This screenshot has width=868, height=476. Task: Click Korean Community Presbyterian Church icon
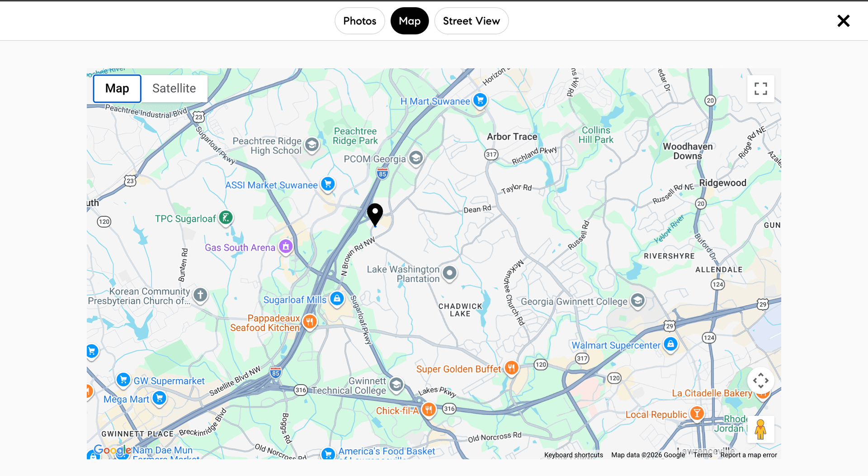tap(200, 295)
